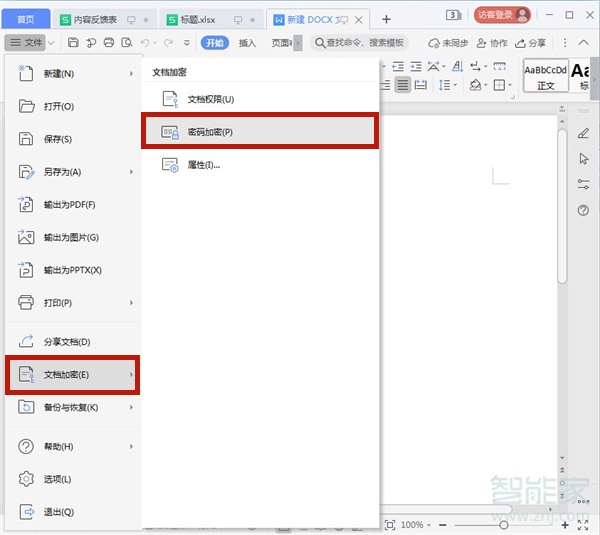Choose 输出为图片(G) in the file menu
This screenshot has height=535, width=600.
(73, 237)
